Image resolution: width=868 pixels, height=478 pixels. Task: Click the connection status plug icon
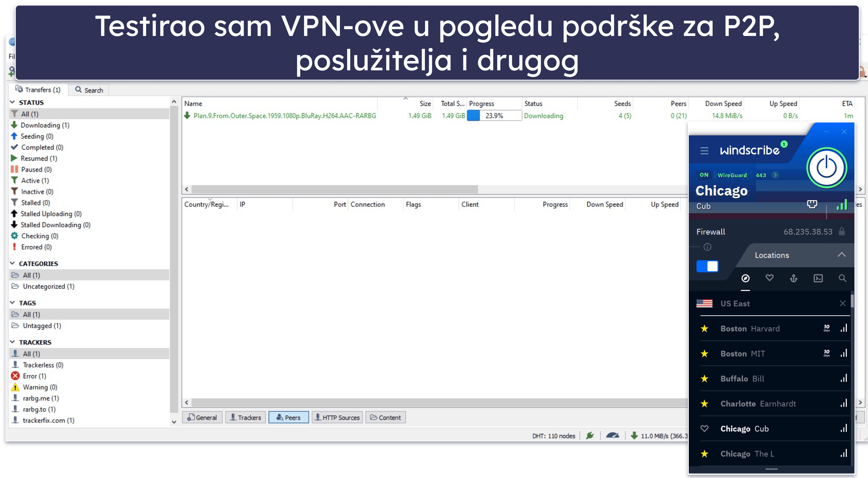590,435
